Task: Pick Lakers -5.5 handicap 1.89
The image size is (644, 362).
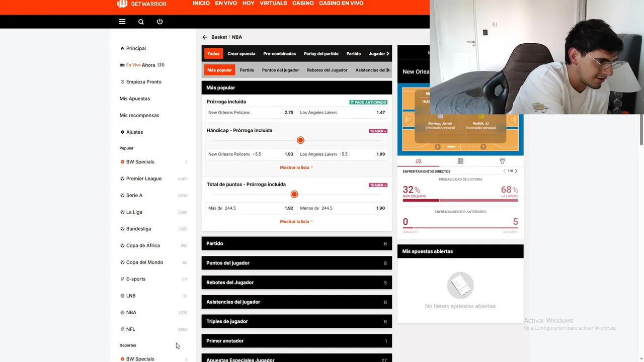Action: (343, 154)
